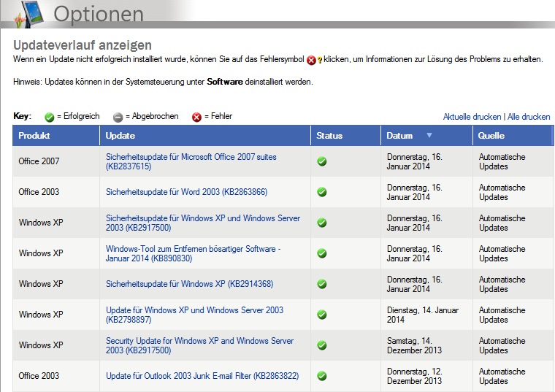
Task: Click the Aktuelle drucken link
Action: click(x=472, y=117)
